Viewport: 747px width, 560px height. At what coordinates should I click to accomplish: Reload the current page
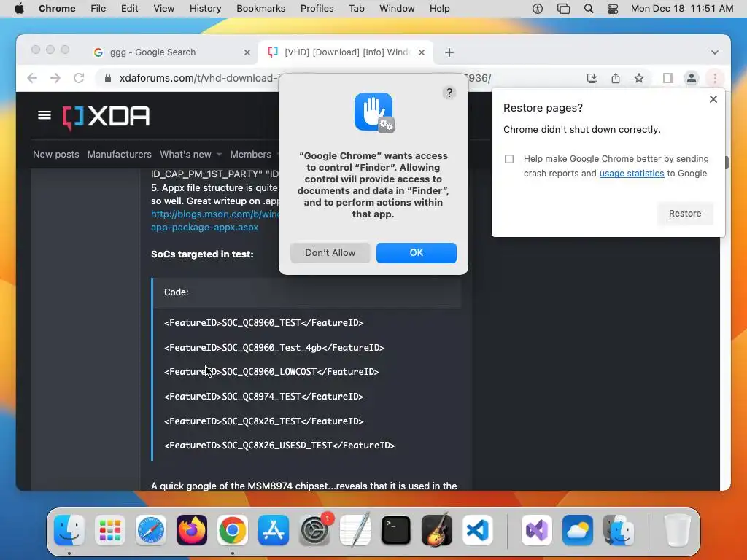(79, 78)
